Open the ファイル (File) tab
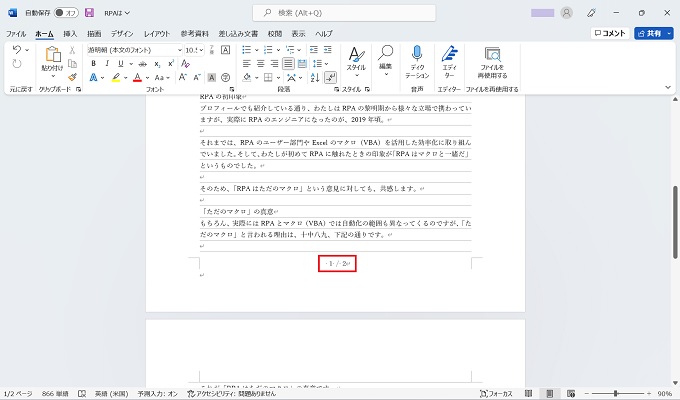Viewport: 680px width, 400px height. tap(16, 33)
